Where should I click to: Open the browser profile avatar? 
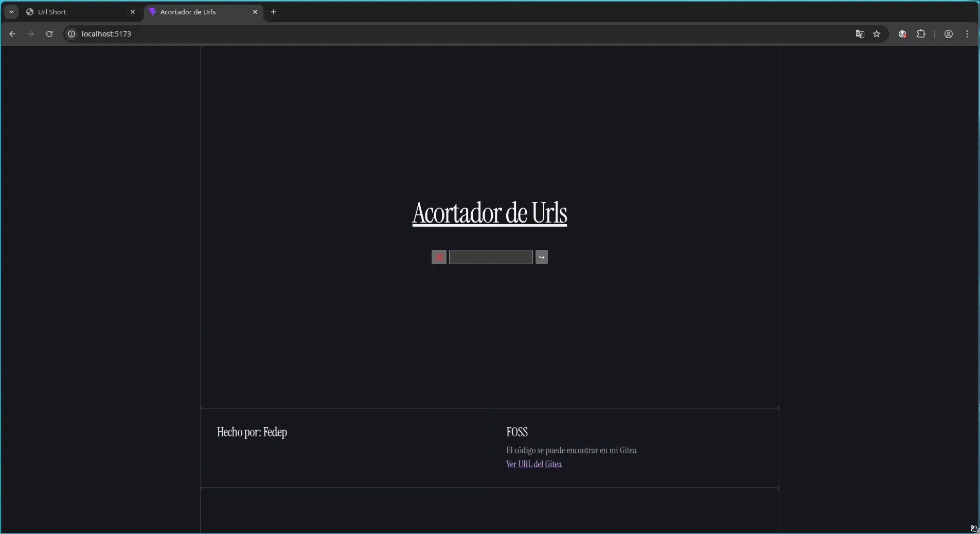pyautogui.click(x=949, y=34)
